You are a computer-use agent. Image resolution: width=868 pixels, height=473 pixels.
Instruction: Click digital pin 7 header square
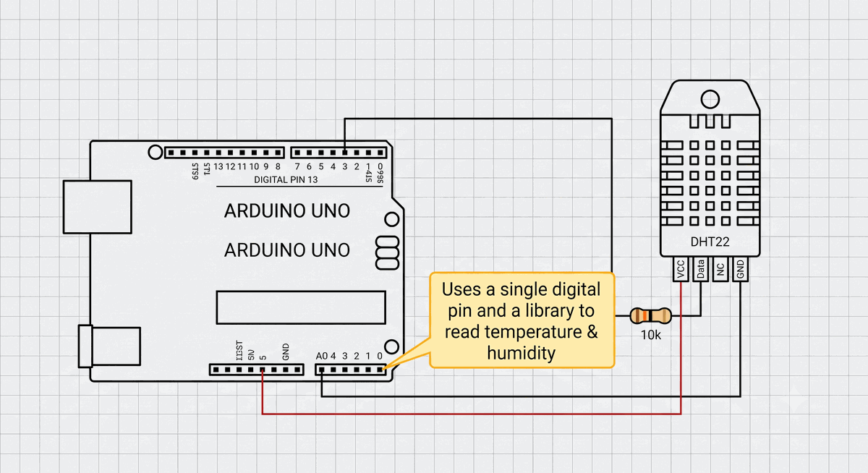tap(297, 153)
